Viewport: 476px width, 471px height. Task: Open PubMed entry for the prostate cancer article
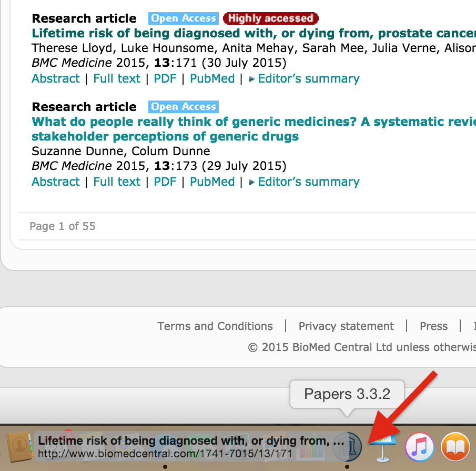pyautogui.click(x=212, y=78)
